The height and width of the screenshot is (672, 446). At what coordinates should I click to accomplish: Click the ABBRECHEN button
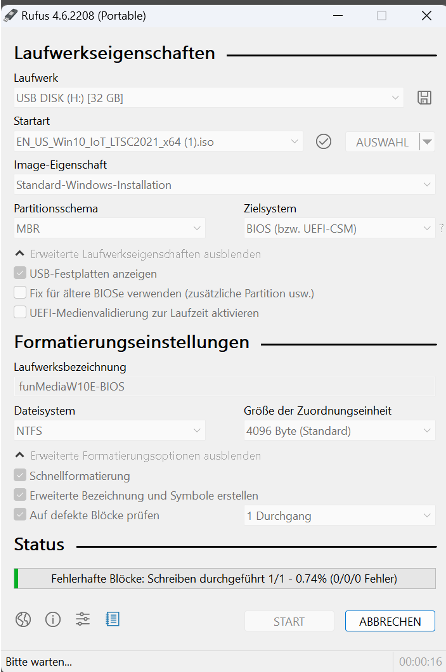tap(390, 621)
